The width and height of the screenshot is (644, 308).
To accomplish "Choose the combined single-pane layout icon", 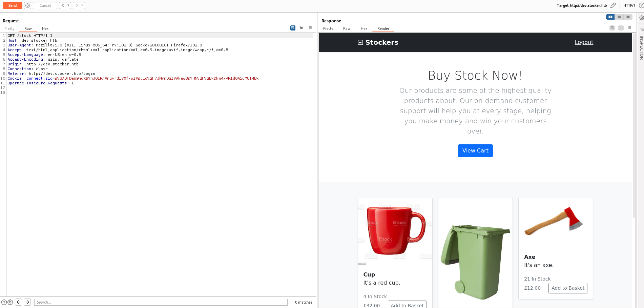I will (x=628, y=17).
